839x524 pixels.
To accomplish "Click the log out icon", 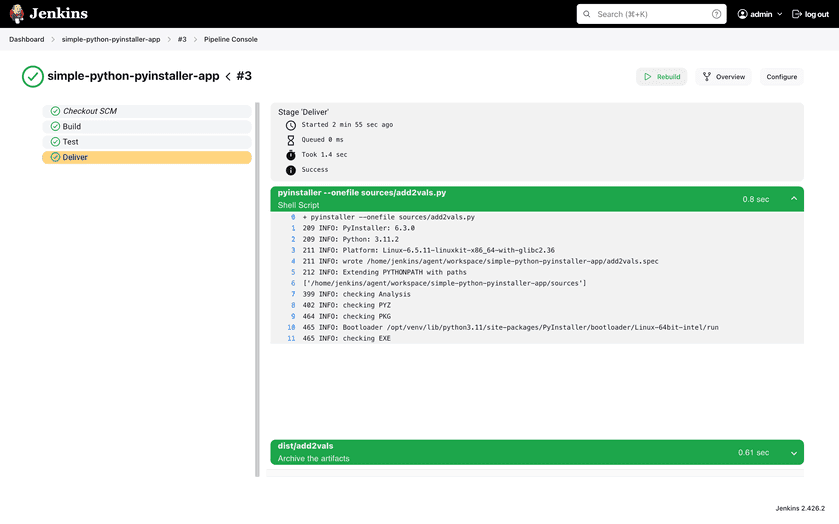I will [x=797, y=14].
